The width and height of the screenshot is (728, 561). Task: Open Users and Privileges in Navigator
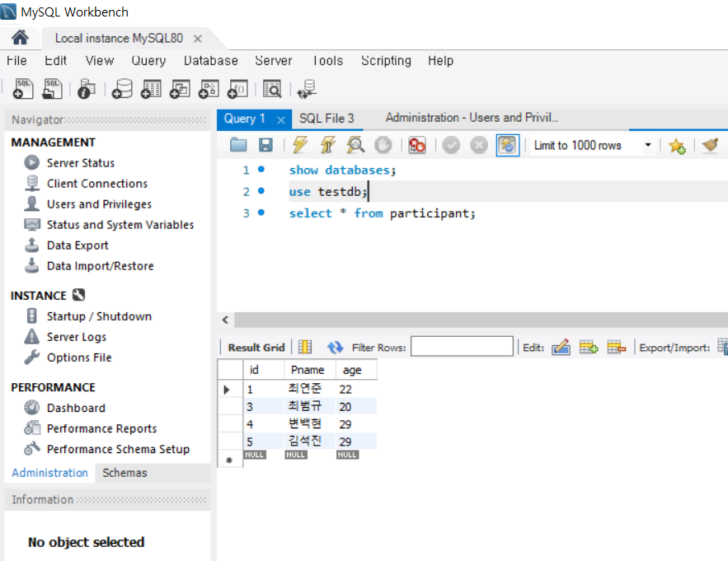coord(99,204)
